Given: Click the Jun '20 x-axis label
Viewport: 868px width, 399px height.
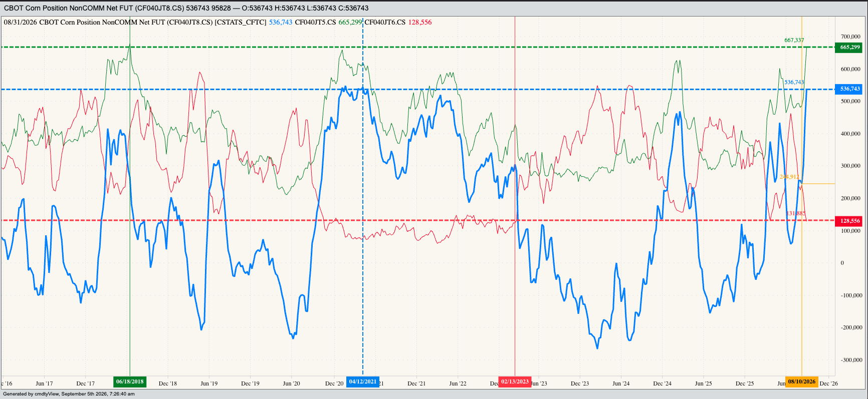Looking at the screenshot, I should coord(291,383).
